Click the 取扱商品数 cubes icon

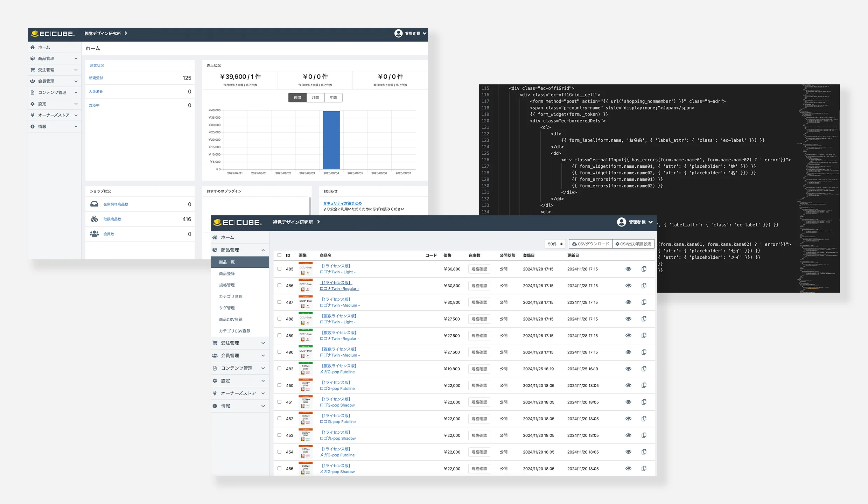tap(94, 219)
